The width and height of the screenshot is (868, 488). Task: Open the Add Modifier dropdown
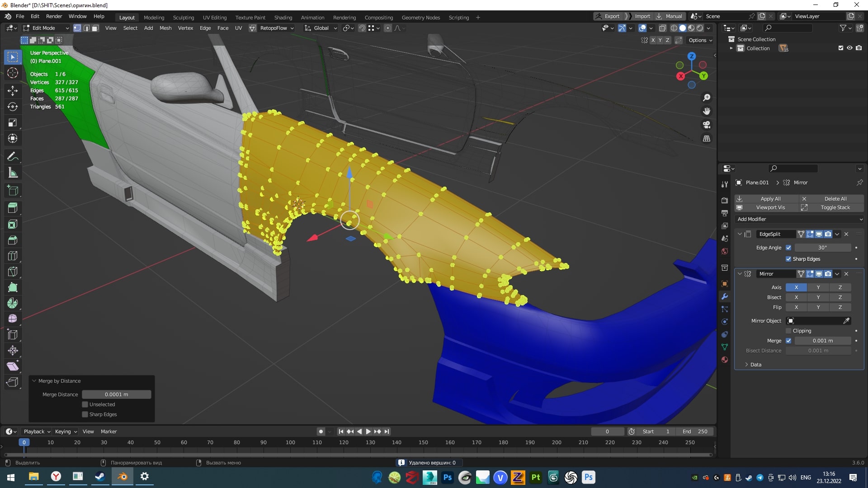799,219
